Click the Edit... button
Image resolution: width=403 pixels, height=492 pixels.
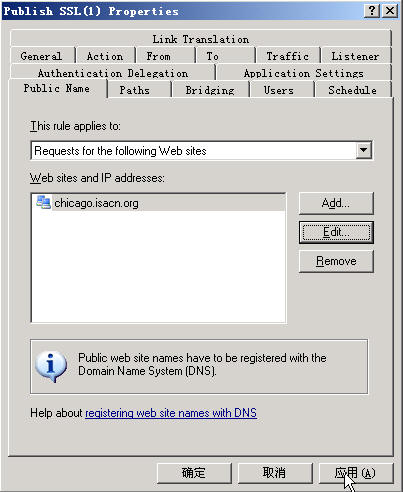[336, 232]
